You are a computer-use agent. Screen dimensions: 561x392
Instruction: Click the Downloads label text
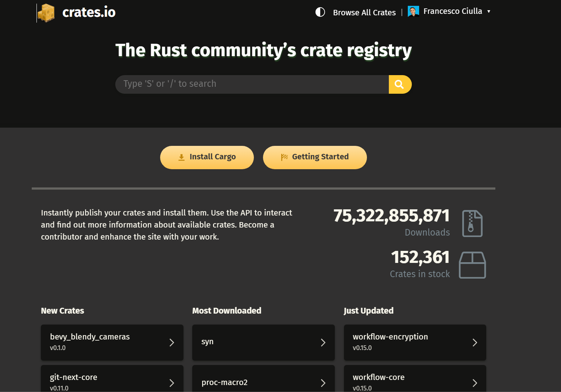[x=427, y=232]
